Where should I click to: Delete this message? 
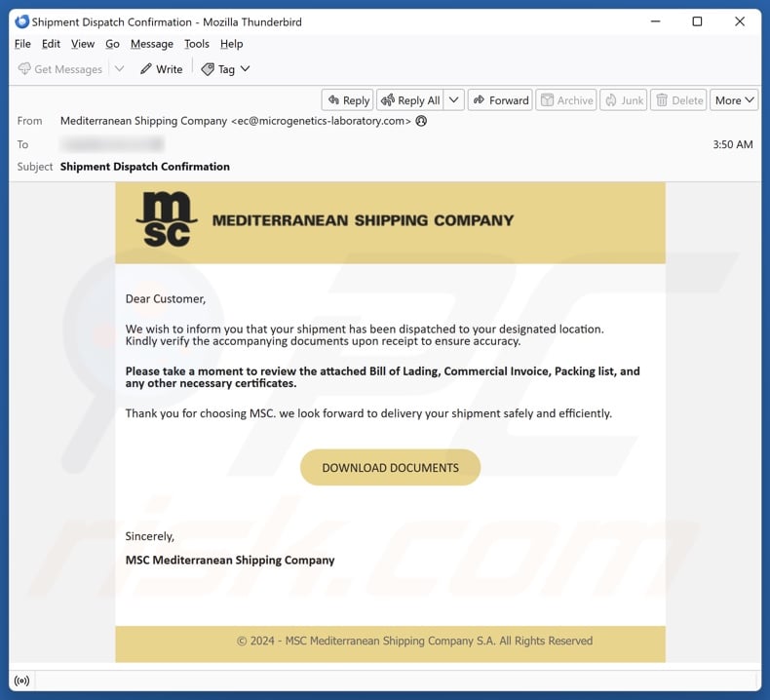[x=678, y=100]
